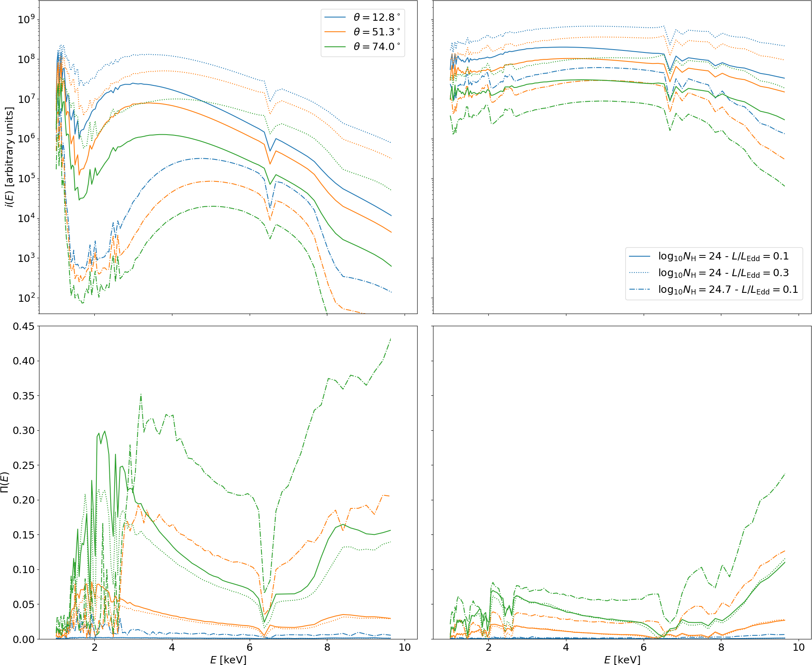The height and width of the screenshot is (665, 812).
Task: Click the θ = 12.8° legend entry
Action: (362, 17)
